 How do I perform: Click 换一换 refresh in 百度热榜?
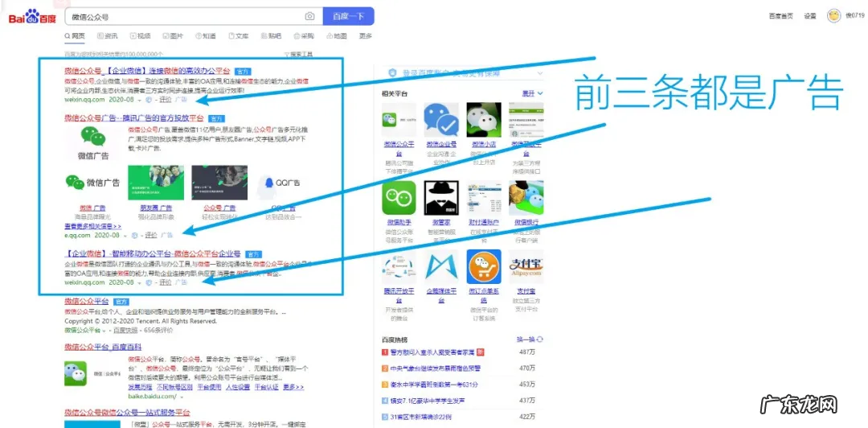pos(530,340)
